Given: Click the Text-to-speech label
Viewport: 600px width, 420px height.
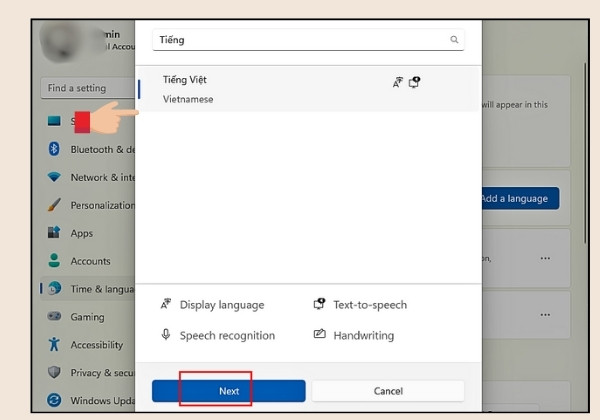Looking at the screenshot, I should pyautogui.click(x=370, y=305).
